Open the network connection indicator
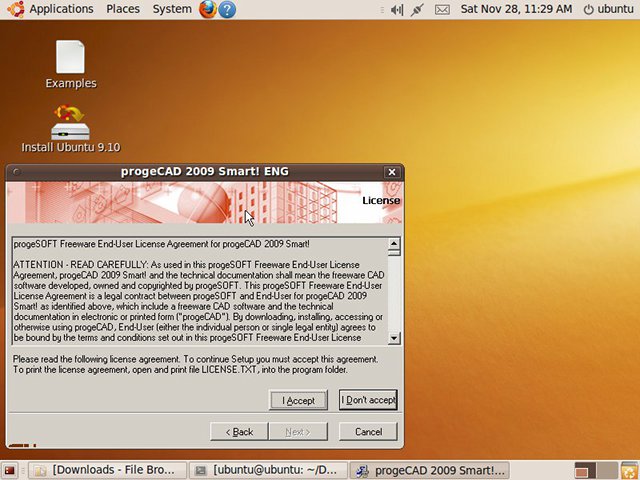The image size is (640, 480). [x=417, y=10]
